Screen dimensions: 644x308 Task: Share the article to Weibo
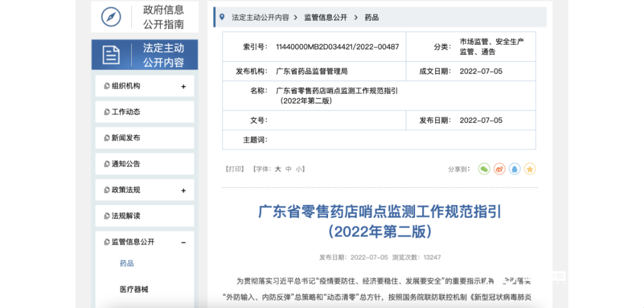[x=500, y=169]
